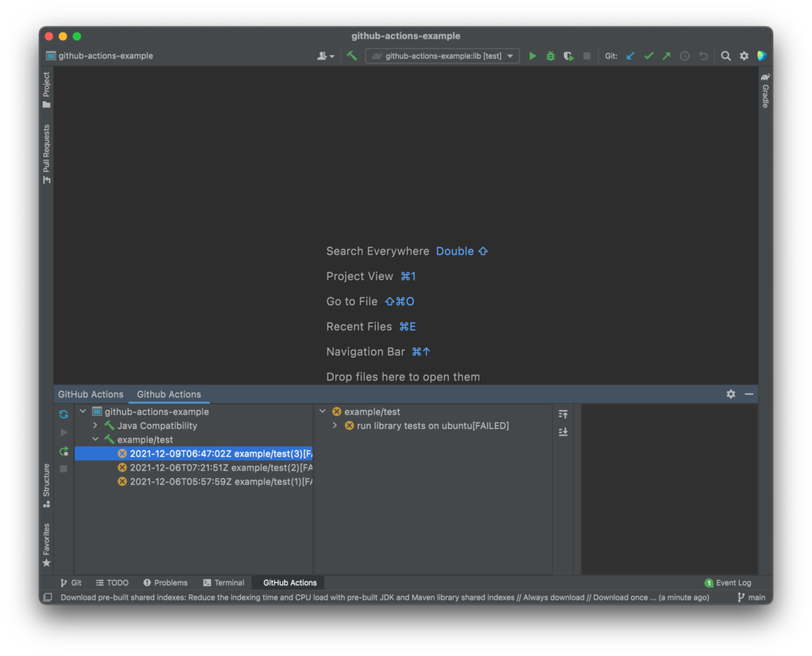Open Search Everywhere magnifier icon
The width and height of the screenshot is (812, 656).
coord(726,56)
